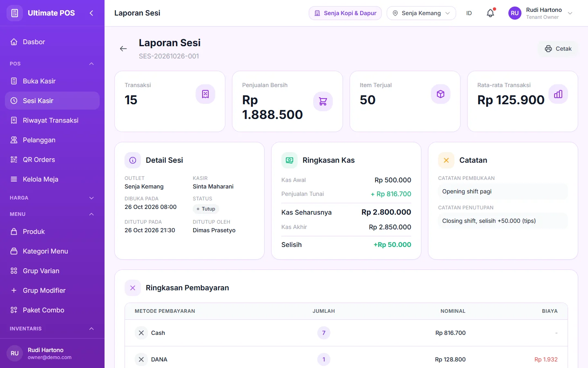
Task: Expand the HARGA sidebar section
Action: pos(52,198)
